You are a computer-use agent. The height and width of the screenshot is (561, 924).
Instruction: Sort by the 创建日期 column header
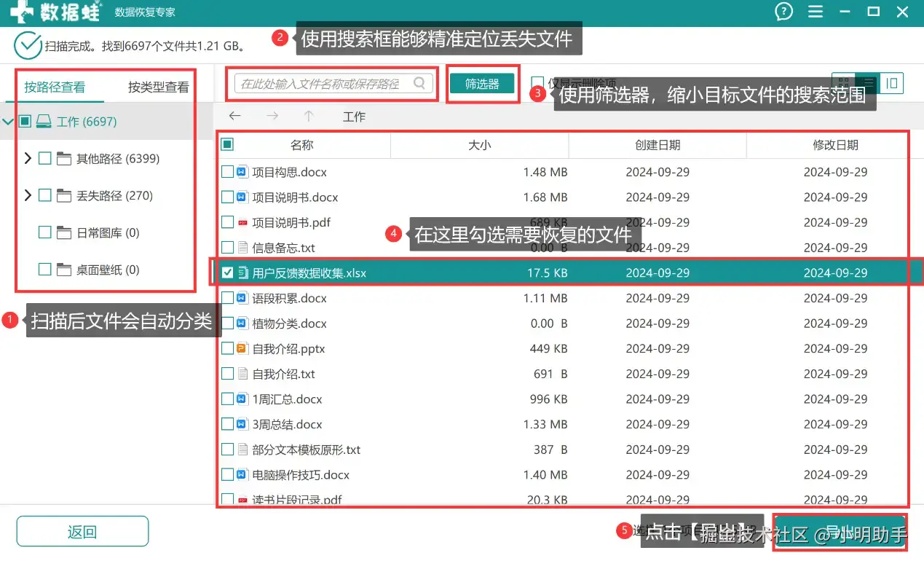pyautogui.click(x=658, y=145)
